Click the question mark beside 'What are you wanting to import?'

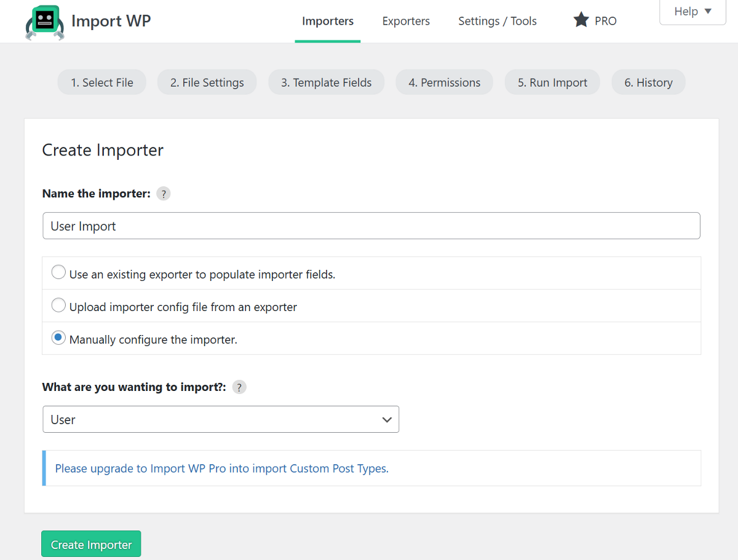coord(239,387)
